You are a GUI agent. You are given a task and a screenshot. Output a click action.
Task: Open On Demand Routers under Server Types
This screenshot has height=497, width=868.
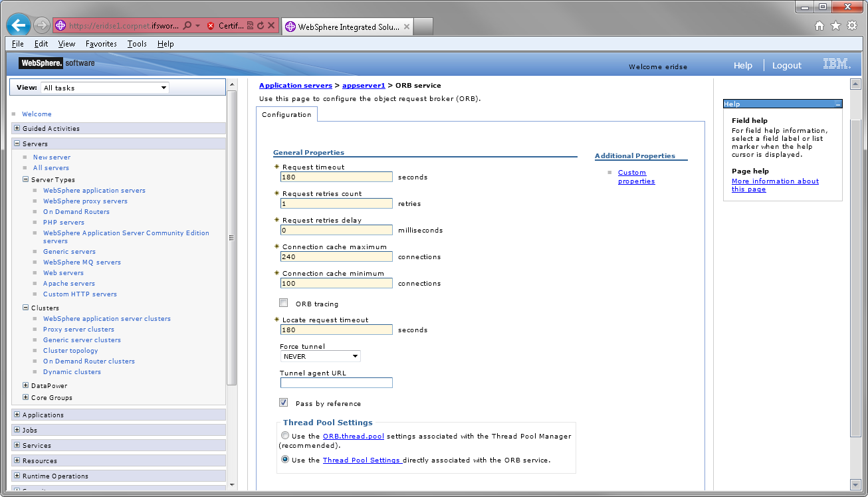(x=76, y=211)
